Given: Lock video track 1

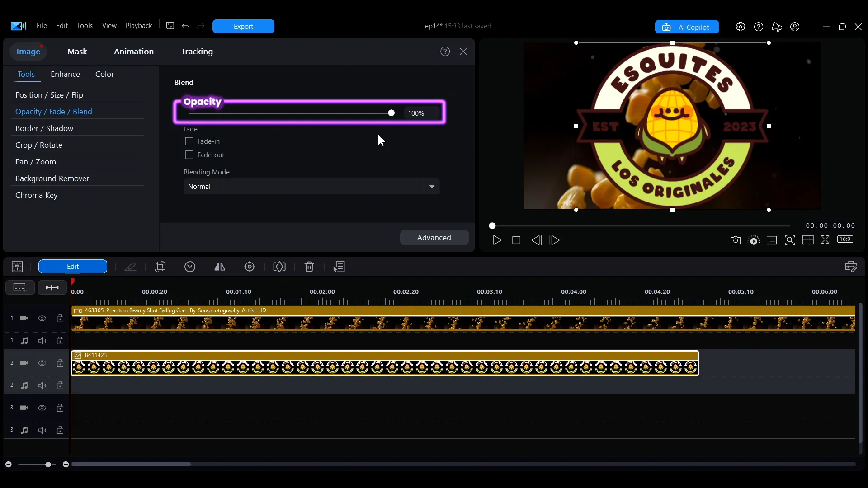Looking at the screenshot, I should [x=60, y=319].
